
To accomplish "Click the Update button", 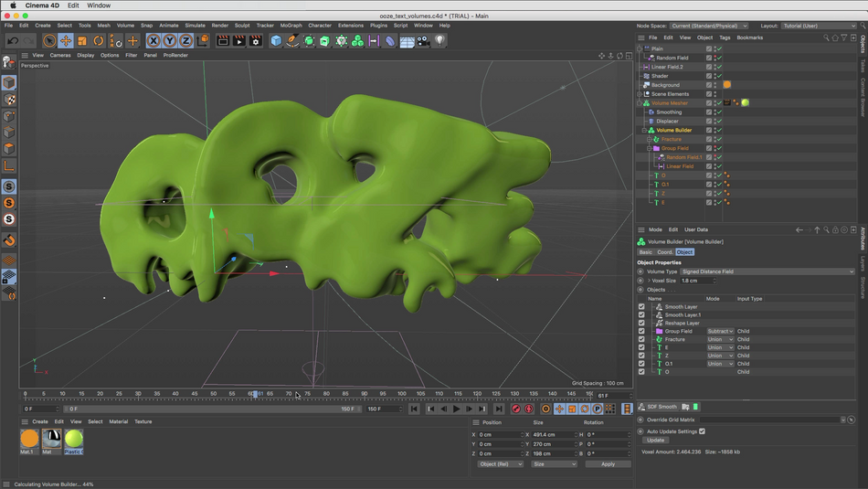I will tap(656, 441).
